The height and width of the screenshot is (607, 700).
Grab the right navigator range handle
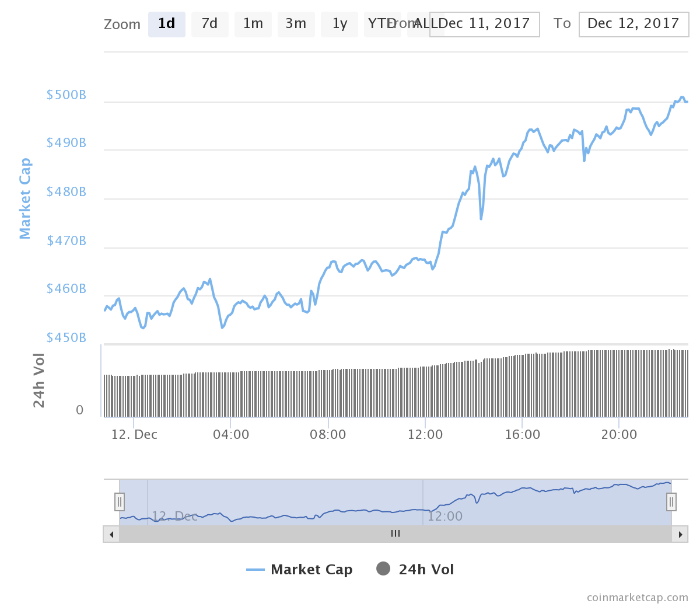pyautogui.click(x=671, y=502)
